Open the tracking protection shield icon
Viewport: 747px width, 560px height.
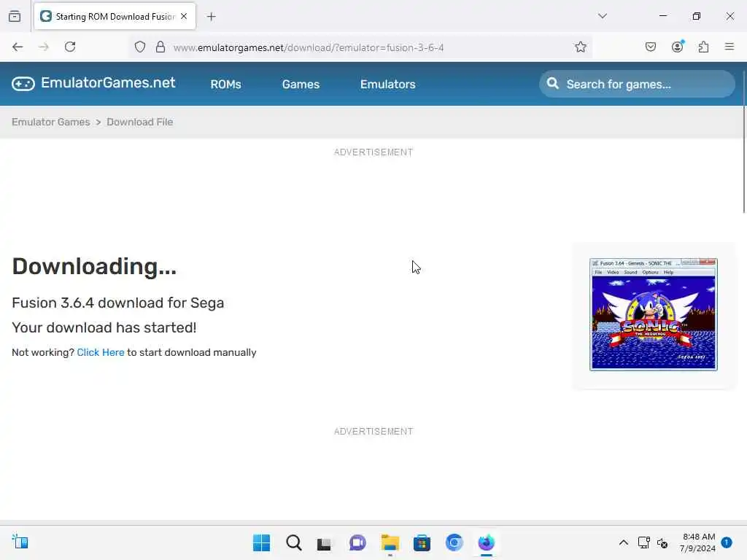(x=139, y=47)
